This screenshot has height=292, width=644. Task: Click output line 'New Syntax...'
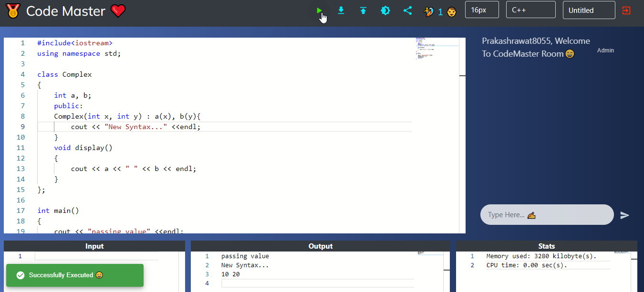tap(245, 265)
